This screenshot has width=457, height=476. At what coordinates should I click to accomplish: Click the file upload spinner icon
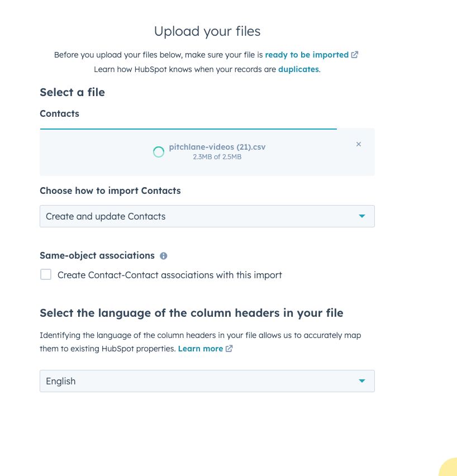click(159, 152)
